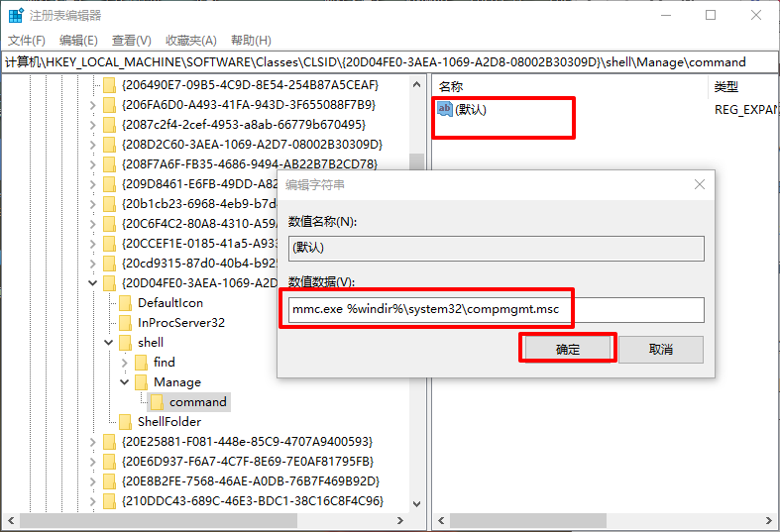The height and width of the screenshot is (532, 780).
Task: Click the folder icon next to the find key
Action: (x=142, y=363)
